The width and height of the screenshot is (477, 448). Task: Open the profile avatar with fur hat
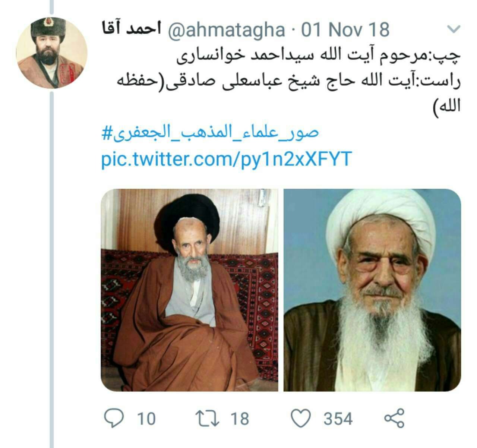pos(52,53)
